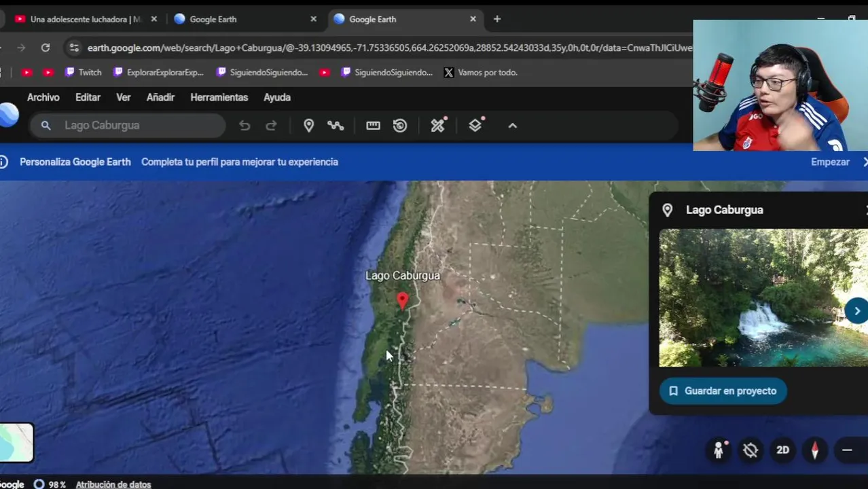Click the earth.google.com address bar URL
This screenshot has height=489, width=868.
pos(389,48)
